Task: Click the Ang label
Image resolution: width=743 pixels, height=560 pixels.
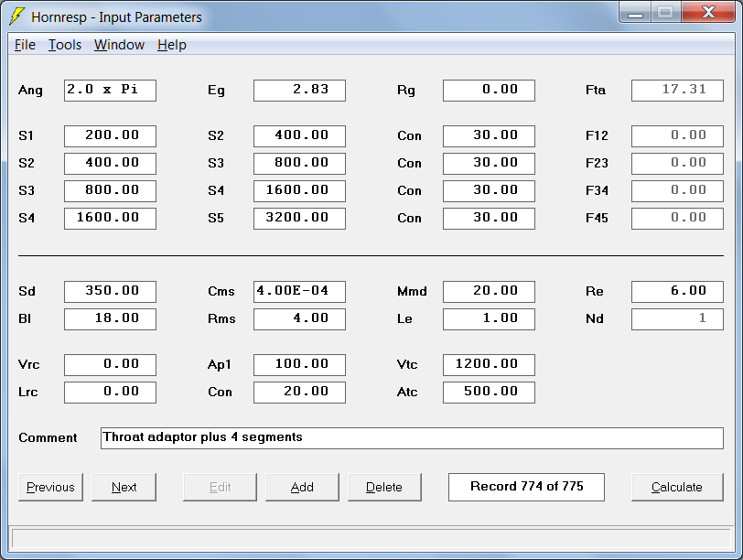Action: tap(30, 91)
